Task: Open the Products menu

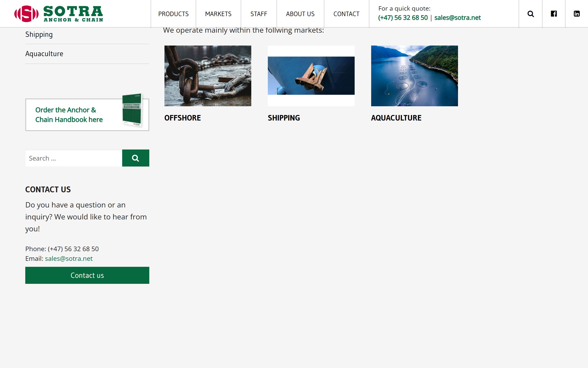Action: tap(173, 14)
